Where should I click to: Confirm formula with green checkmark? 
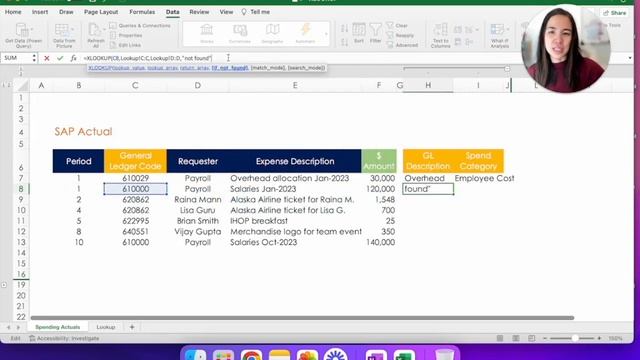[60, 58]
